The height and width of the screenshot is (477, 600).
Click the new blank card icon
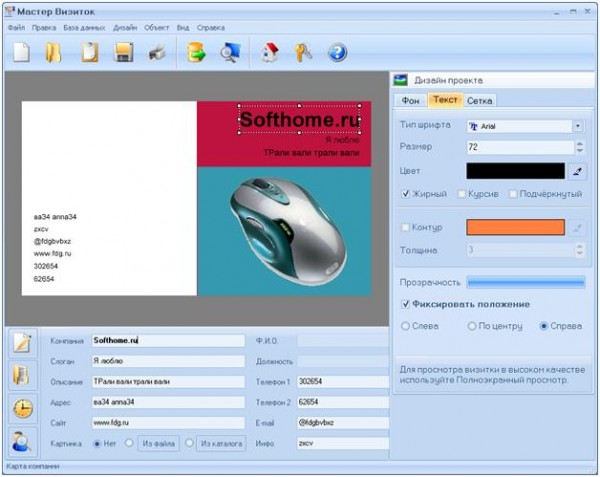(x=21, y=52)
